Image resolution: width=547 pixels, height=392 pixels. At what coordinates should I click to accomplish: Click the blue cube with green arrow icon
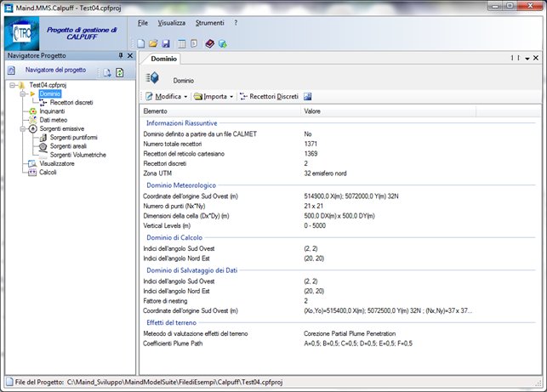click(223, 43)
